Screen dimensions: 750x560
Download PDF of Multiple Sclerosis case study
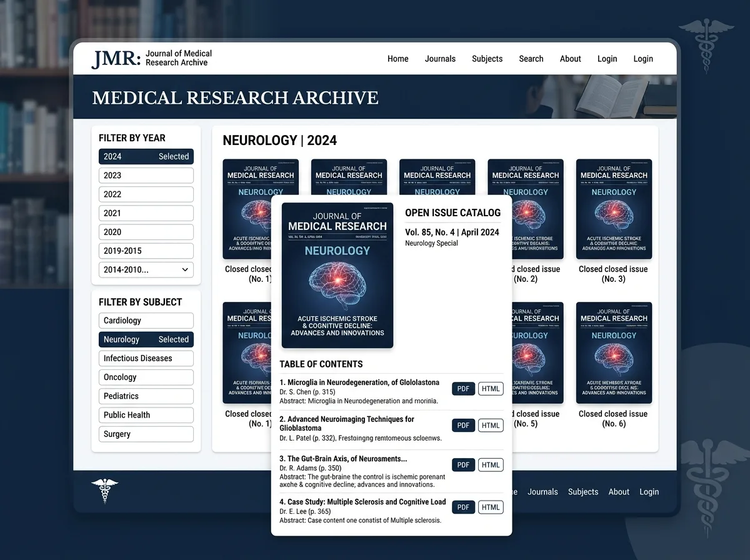(x=463, y=507)
